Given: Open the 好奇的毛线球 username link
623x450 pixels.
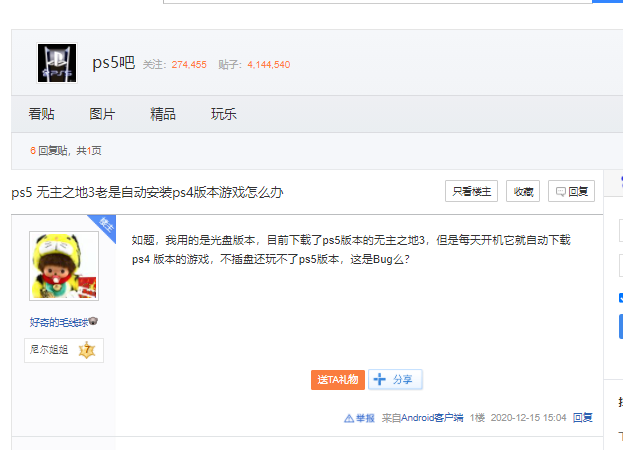Looking at the screenshot, I should (58, 322).
